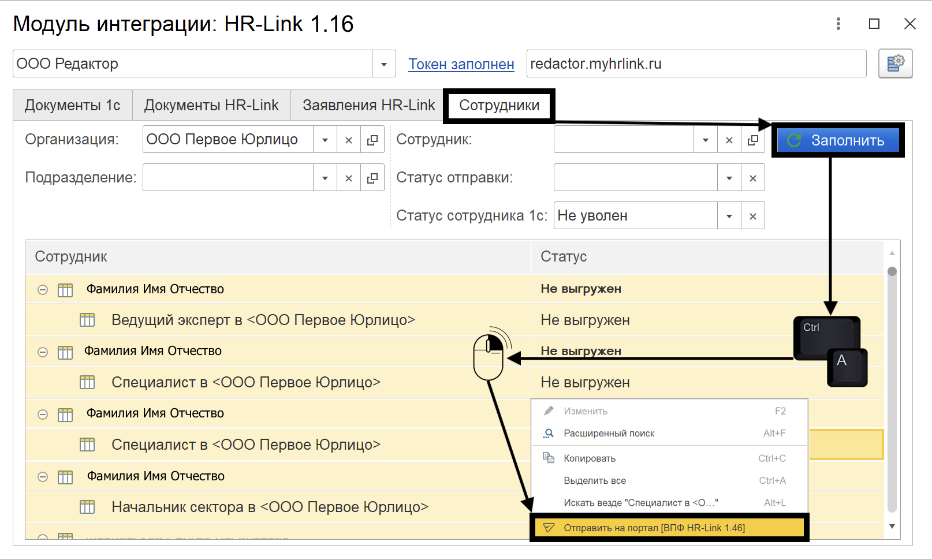The image size is (932, 560).
Task: Maximize the HR-Link module window
Action: (874, 24)
